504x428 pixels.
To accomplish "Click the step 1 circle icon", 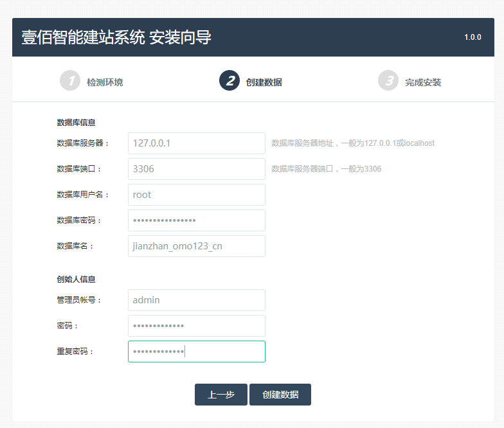I will point(70,81).
